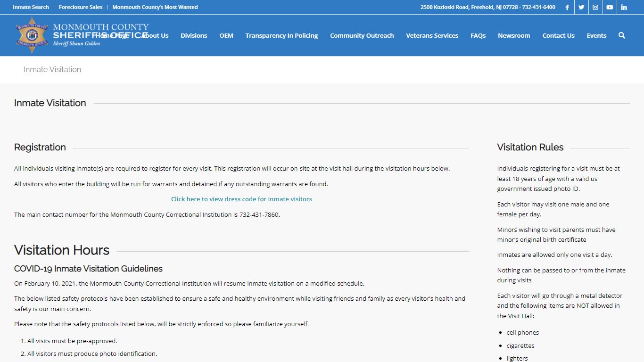
Task: Open the YouTube social icon
Action: [x=610, y=7]
